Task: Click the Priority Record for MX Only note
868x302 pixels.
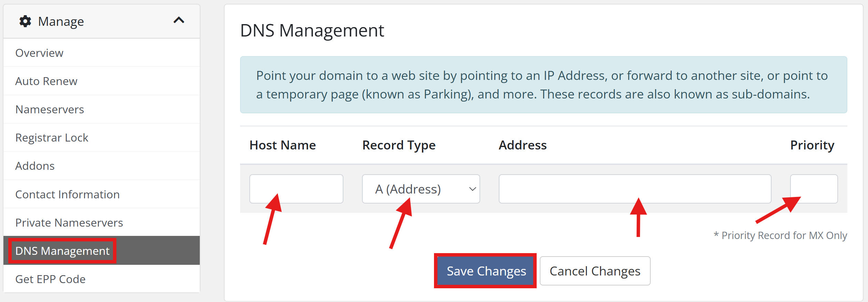Action: 780,236
